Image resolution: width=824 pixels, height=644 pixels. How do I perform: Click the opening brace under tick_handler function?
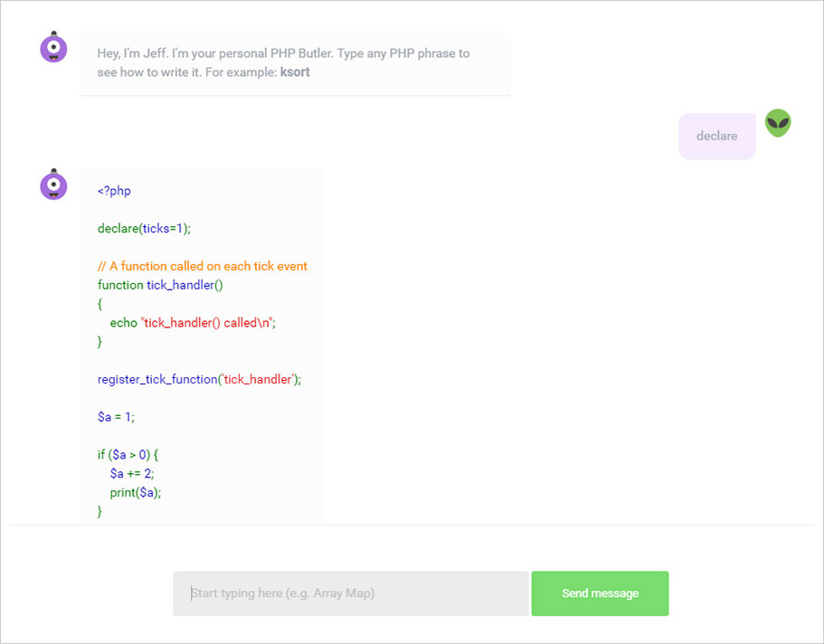pyautogui.click(x=99, y=304)
